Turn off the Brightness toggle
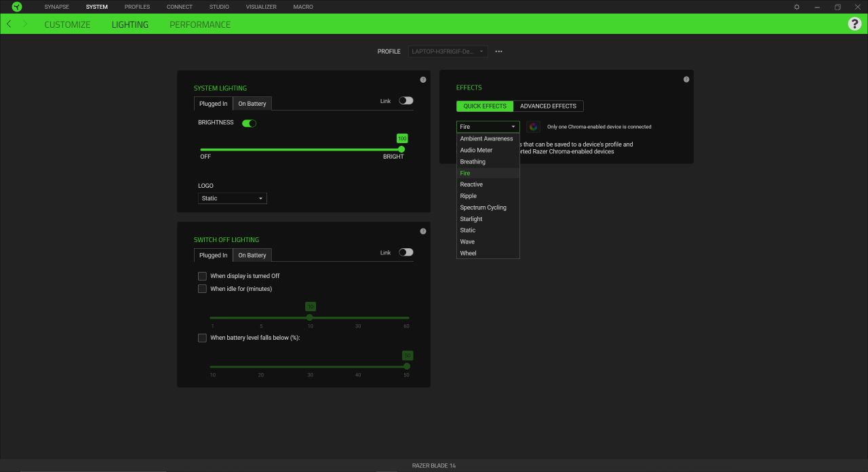 [249, 123]
